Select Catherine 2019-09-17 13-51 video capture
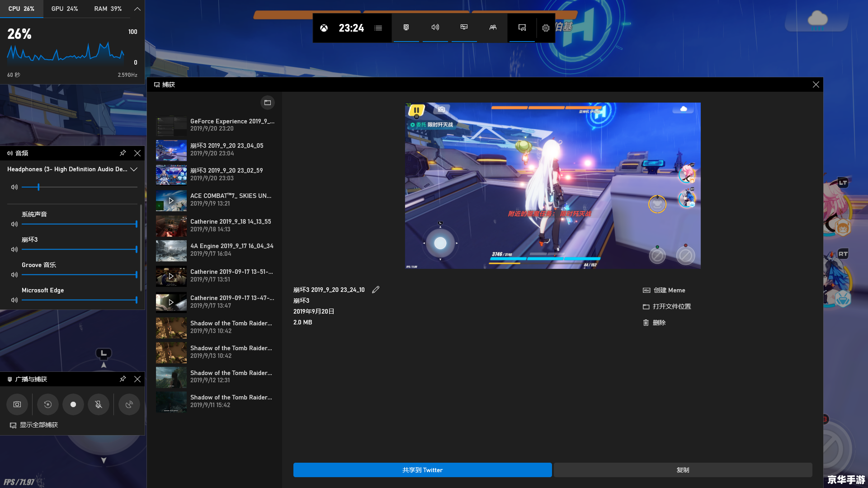 tap(216, 276)
